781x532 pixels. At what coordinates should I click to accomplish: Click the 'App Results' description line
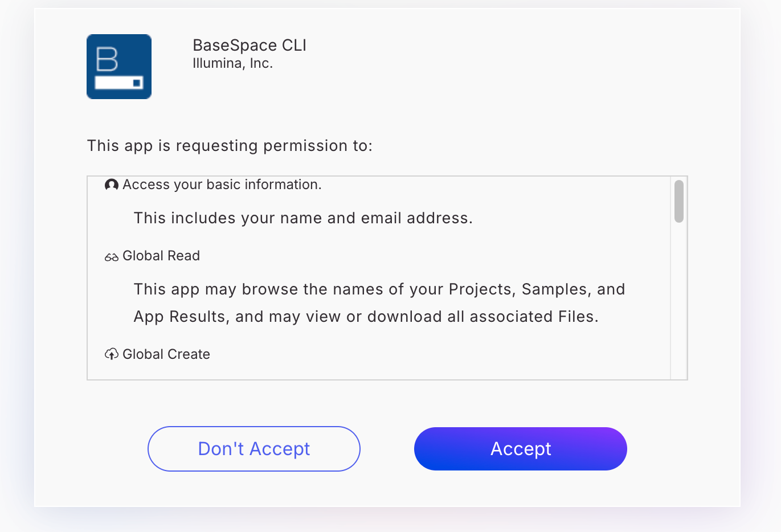pos(366,317)
